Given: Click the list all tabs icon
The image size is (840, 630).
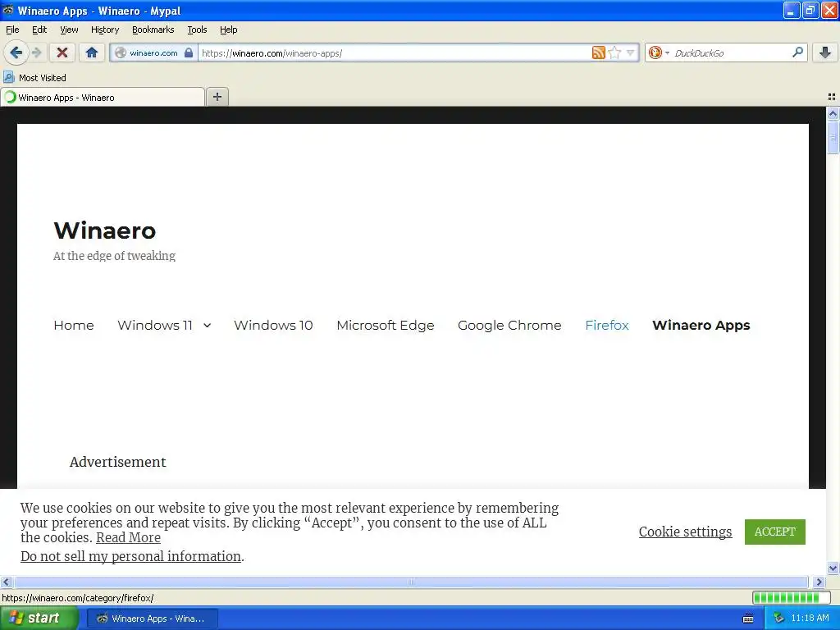Looking at the screenshot, I should [832, 97].
